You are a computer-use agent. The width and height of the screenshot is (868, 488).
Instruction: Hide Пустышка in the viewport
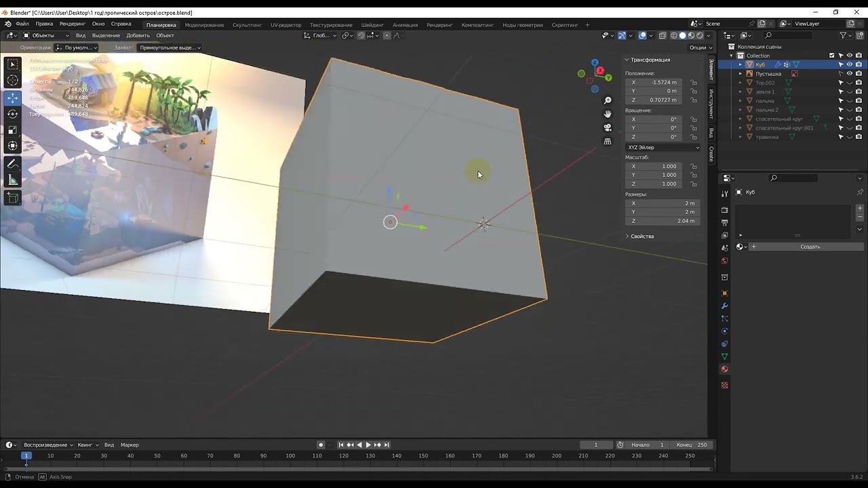[850, 73]
